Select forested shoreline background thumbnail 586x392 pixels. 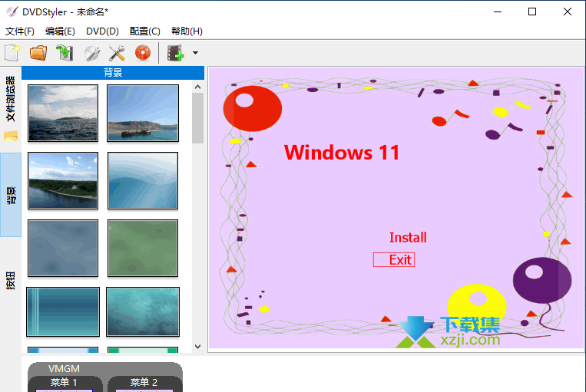(63, 180)
